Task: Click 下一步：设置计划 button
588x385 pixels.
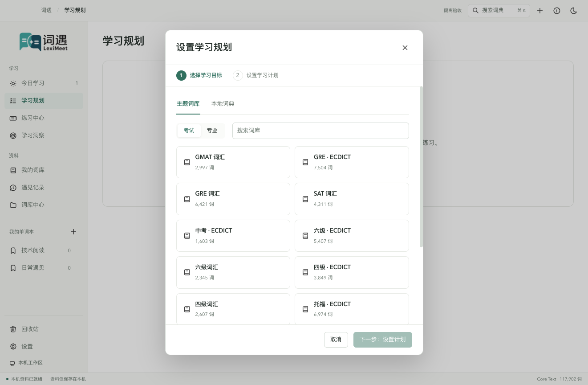Action: (383, 340)
